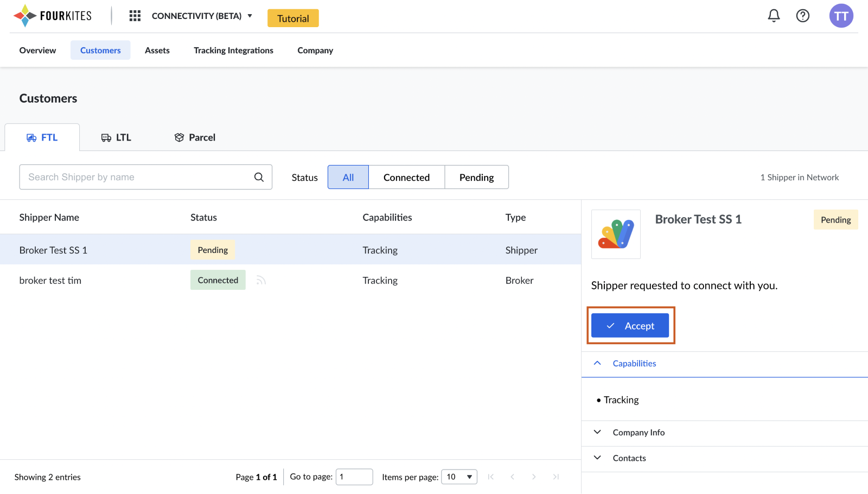
Task: Click the yellow Tutorial button
Action: pos(293,18)
